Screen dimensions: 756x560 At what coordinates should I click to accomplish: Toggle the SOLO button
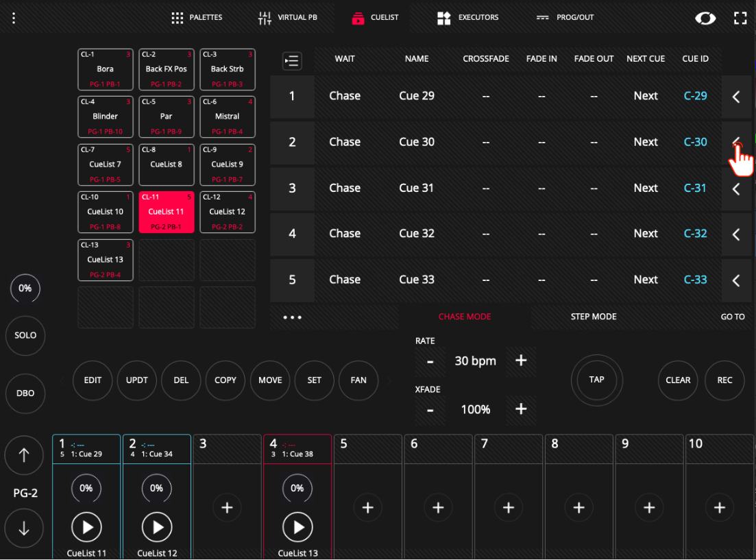(x=25, y=336)
